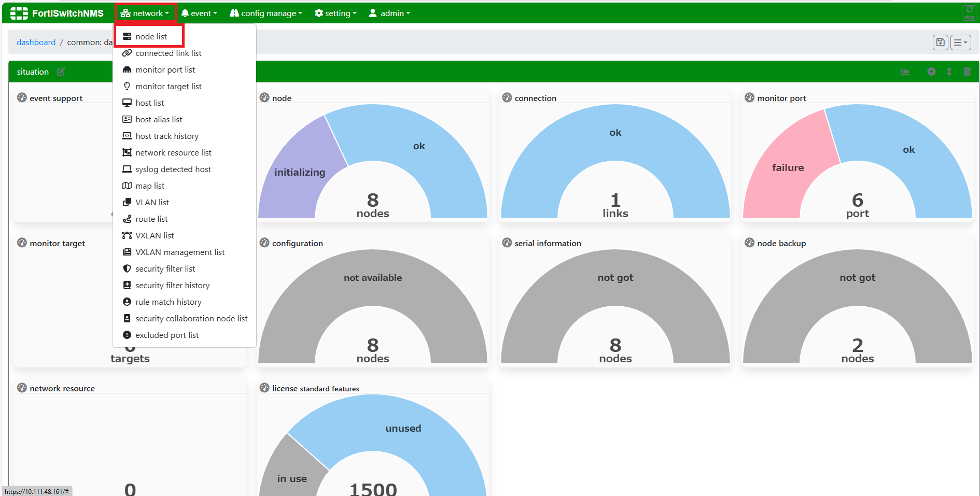Click the in use license segment
The height and width of the screenshot is (496, 980).
pos(292,478)
